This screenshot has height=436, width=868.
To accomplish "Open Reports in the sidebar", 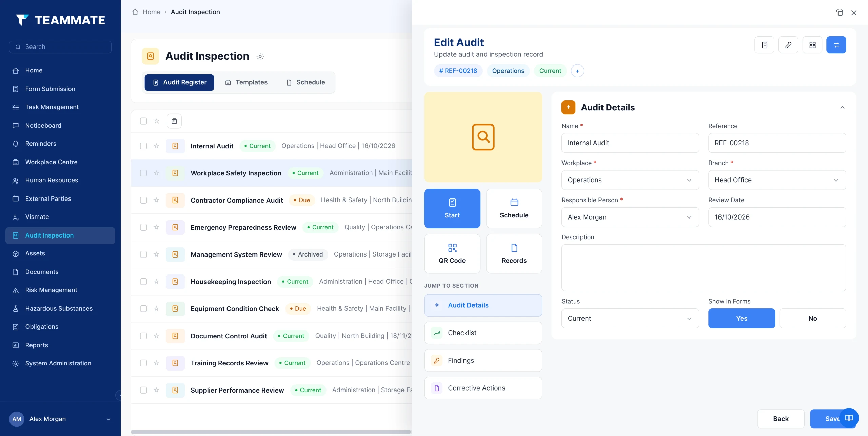I will 60,345.
